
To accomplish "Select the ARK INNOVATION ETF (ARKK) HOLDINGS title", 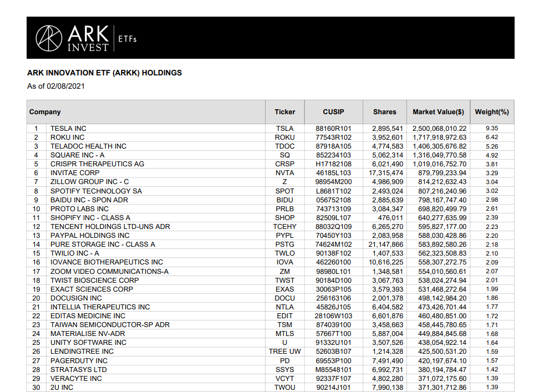I will pyautogui.click(x=104, y=73).
